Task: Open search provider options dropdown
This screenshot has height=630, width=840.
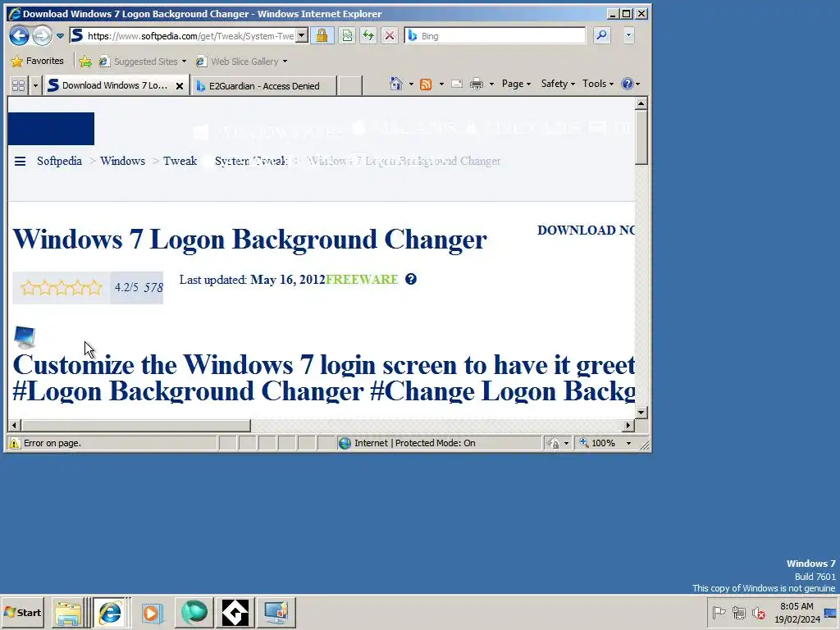Action: (x=629, y=36)
